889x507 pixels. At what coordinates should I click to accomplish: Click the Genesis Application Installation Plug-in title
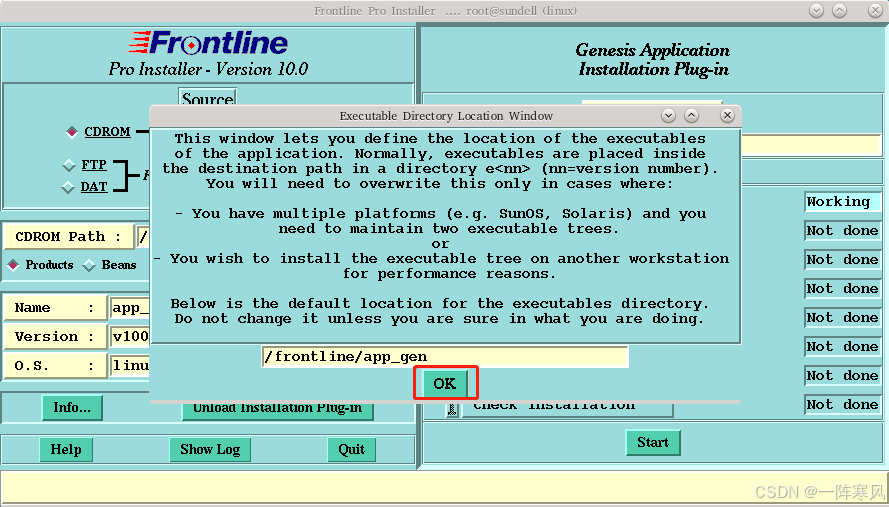[x=653, y=60]
